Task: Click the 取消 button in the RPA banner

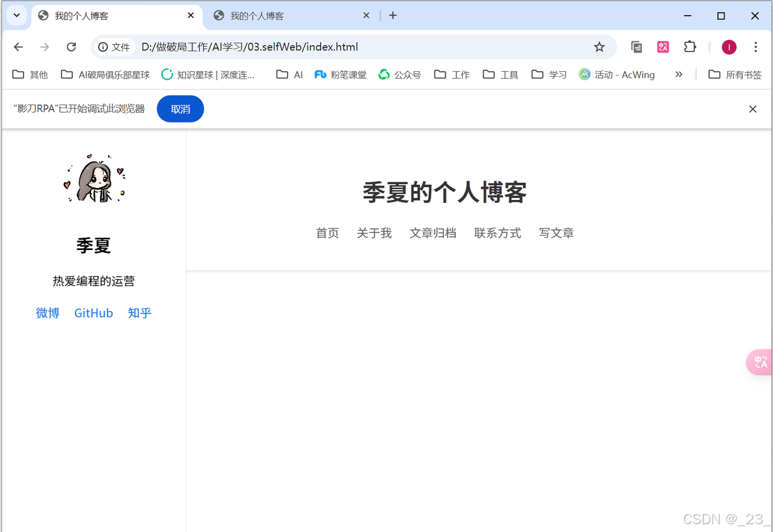Action: (x=180, y=109)
